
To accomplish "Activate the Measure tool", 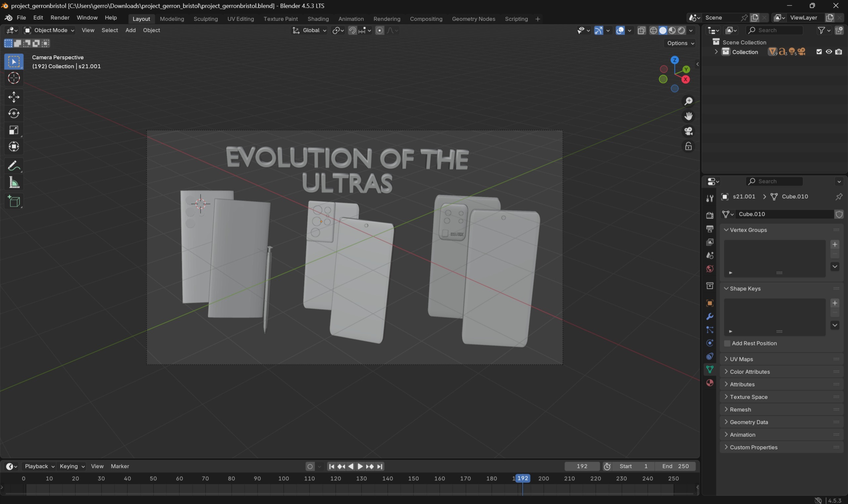I will click(14, 182).
